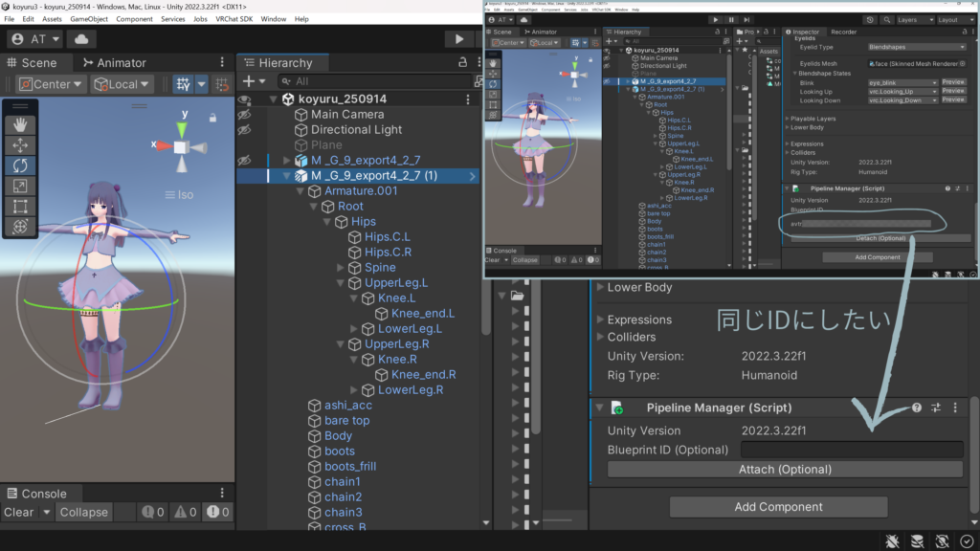Select the Rect transform tool
This screenshot has height=551, width=980.
[20, 207]
